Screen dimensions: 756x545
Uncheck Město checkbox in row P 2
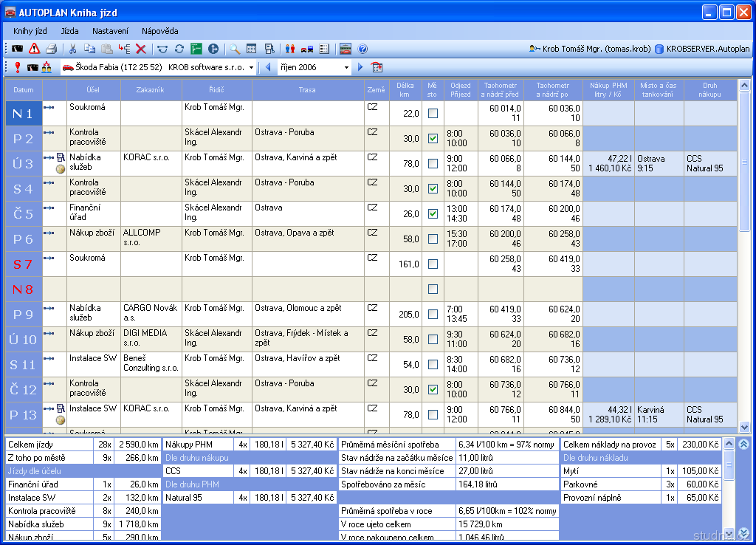point(433,139)
